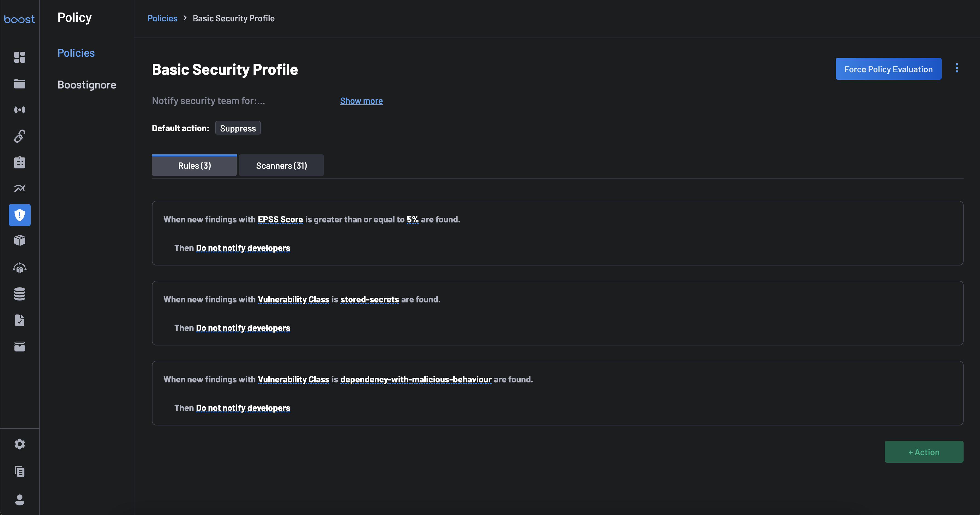This screenshot has height=515, width=980.
Task: Click the Policies breadcrumb link
Action: (x=162, y=18)
